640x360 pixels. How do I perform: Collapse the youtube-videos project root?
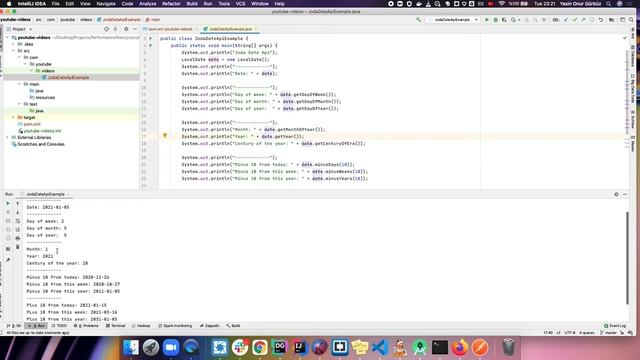tap(7, 38)
